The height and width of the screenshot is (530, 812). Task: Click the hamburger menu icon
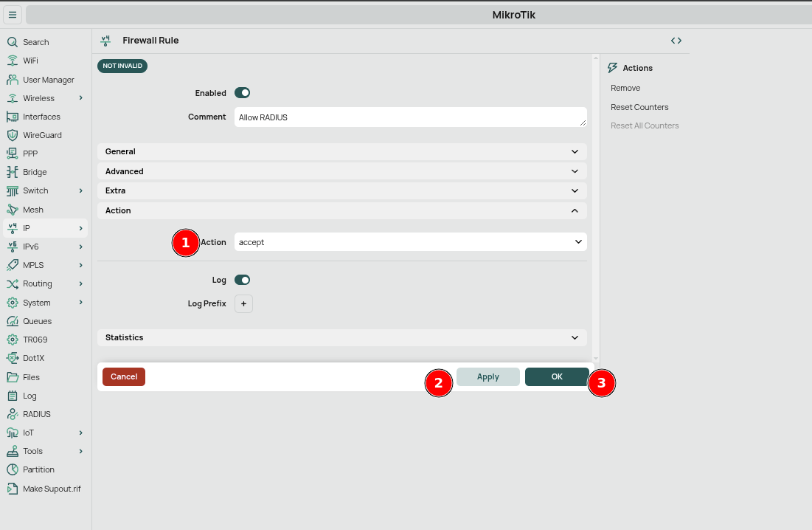click(x=13, y=15)
